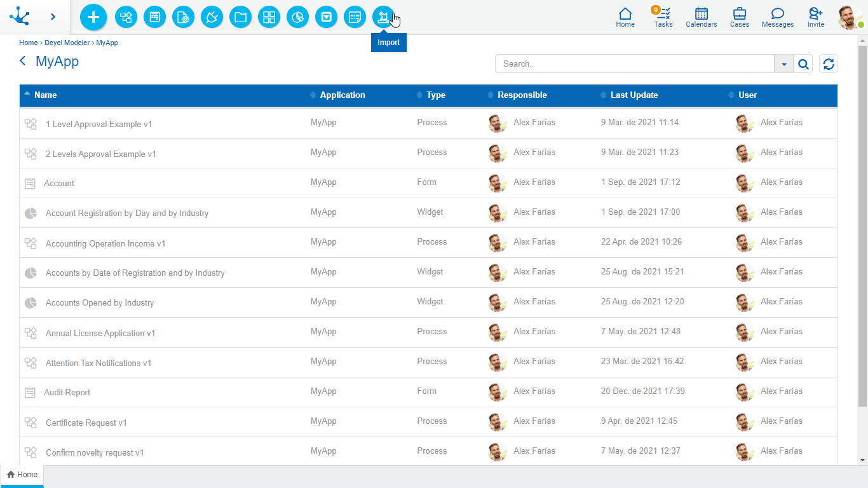Click the process diagram toolbar icon
Image resolution: width=868 pixels, height=488 pixels.
coord(126,17)
